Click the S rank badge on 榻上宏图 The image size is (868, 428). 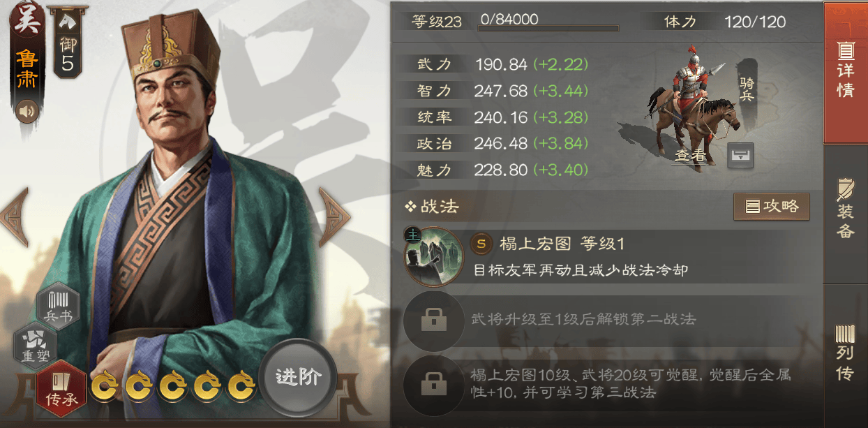(x=481, y=244)
